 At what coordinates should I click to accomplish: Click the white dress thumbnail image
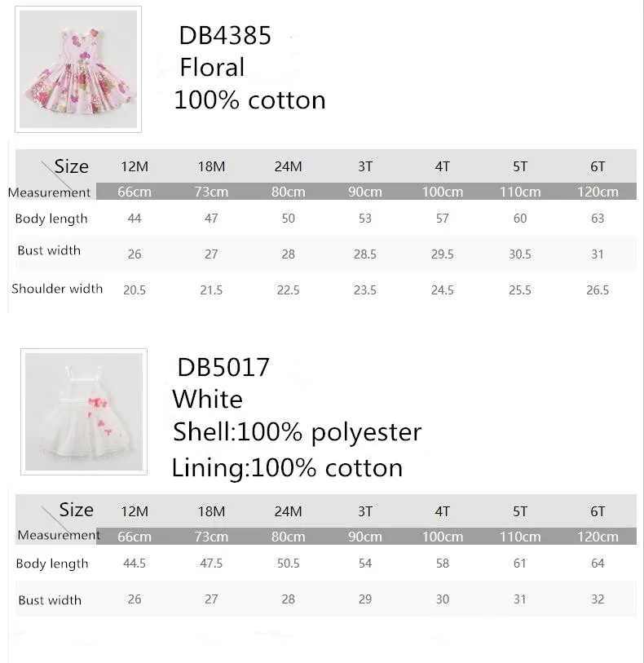(84, 412)
